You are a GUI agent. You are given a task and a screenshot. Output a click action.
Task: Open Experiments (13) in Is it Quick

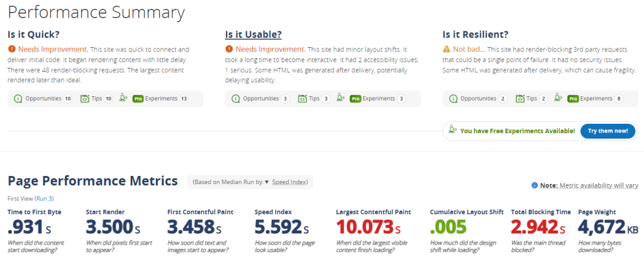pos(160,99)
